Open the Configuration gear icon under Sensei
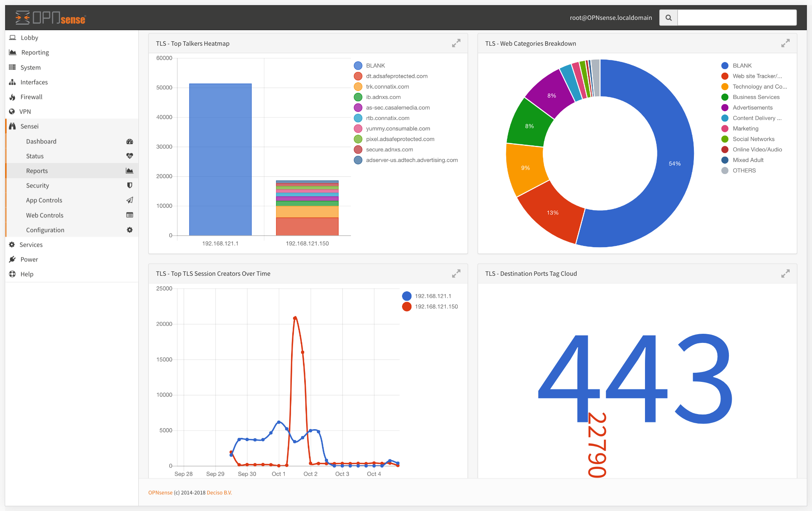The width and height of the screenshot is (812, 511). [130, 230]
